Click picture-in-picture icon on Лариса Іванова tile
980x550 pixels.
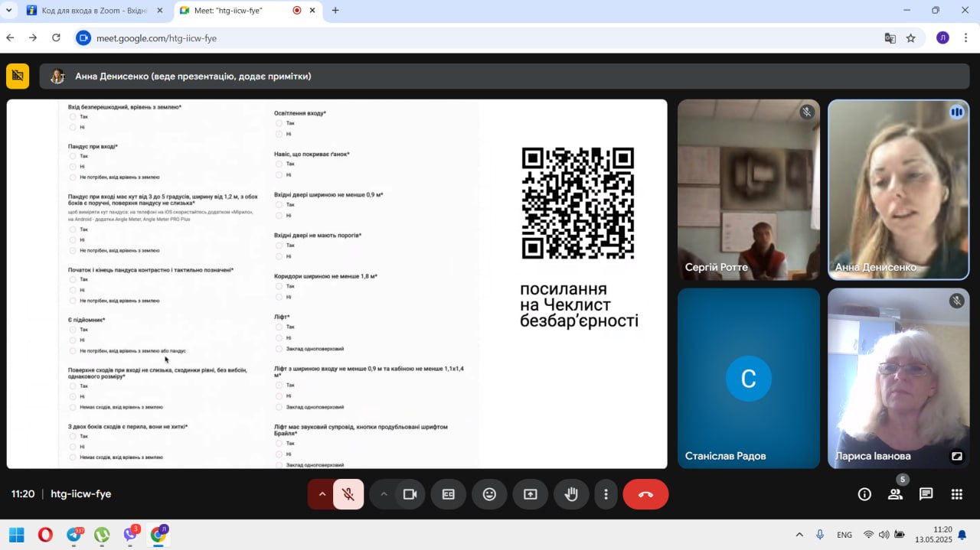[956, 456]
